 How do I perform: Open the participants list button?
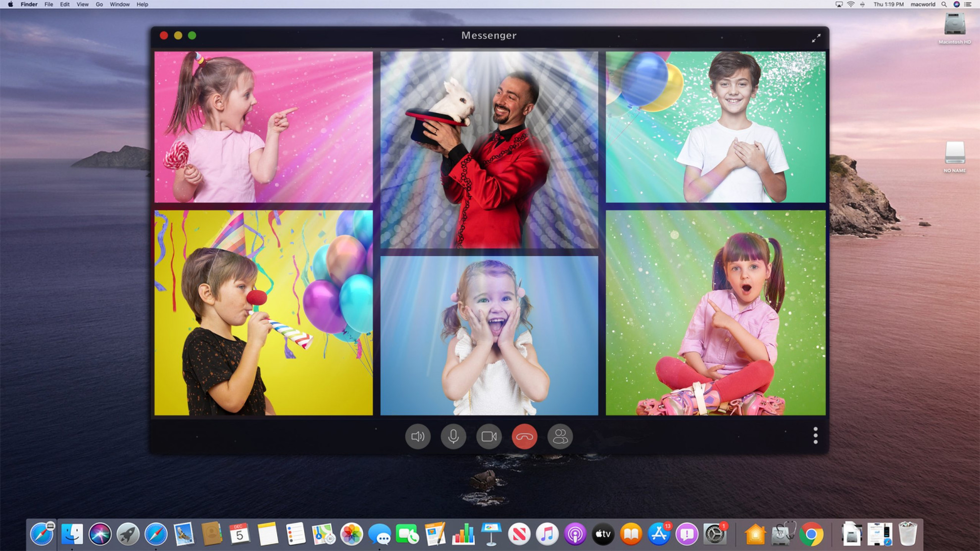(560, 436)
